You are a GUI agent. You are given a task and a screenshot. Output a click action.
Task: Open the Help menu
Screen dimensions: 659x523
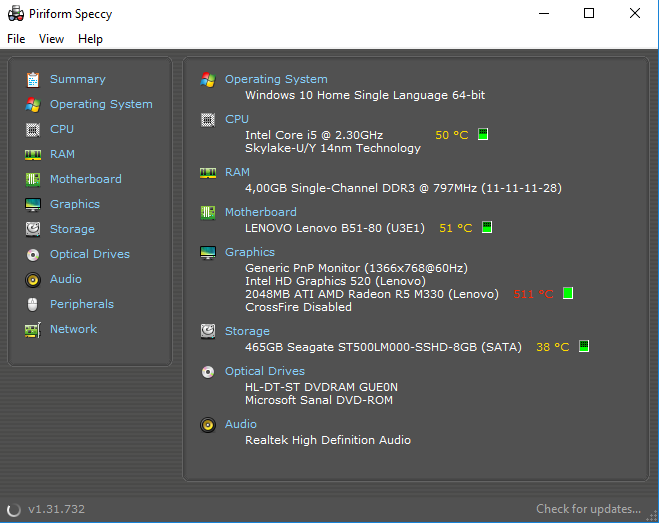click(90, 39)
